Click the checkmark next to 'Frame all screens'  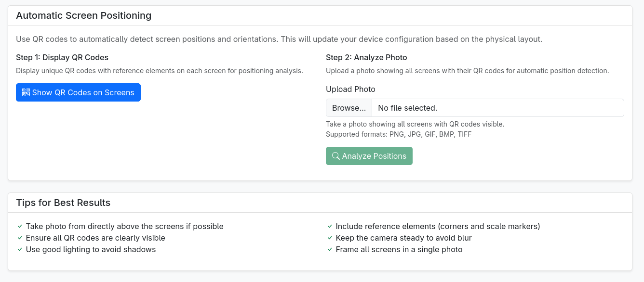(330, 249)
